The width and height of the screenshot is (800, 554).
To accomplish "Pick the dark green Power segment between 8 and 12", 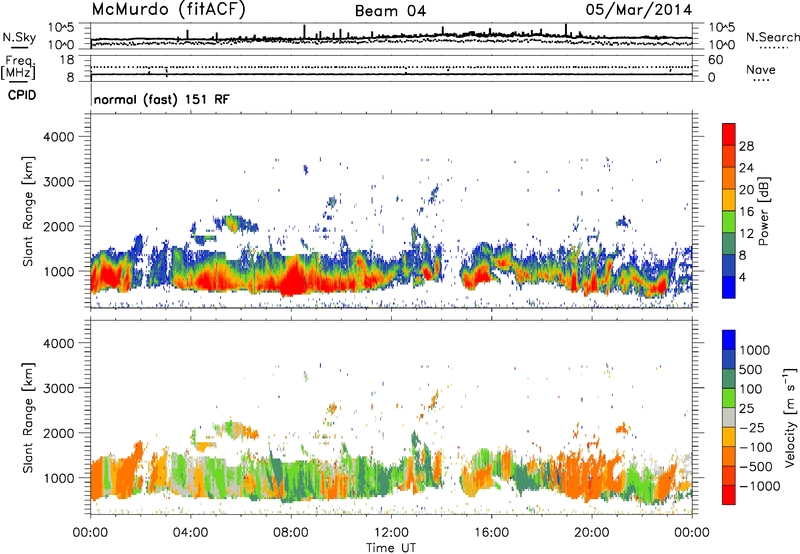I will click(x=729, y=244).
